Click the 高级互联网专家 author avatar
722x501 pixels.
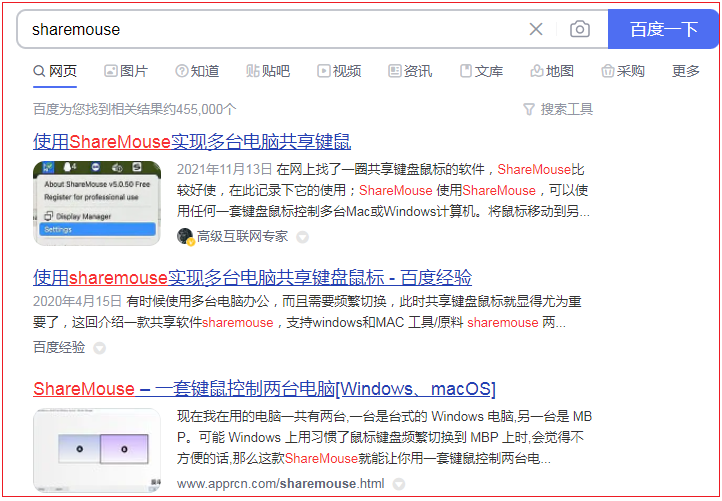pos(185,237)
